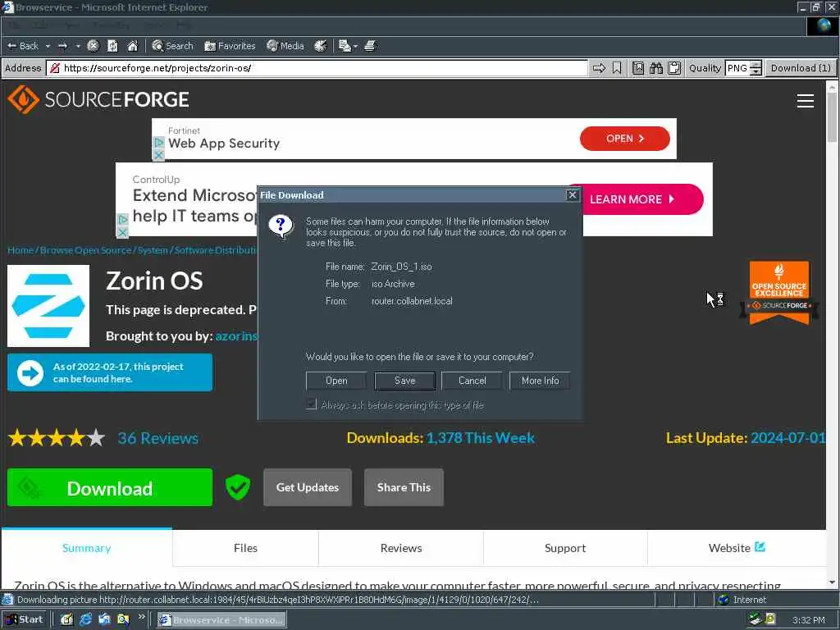Click Save in File Download dialog

(405, 381)
